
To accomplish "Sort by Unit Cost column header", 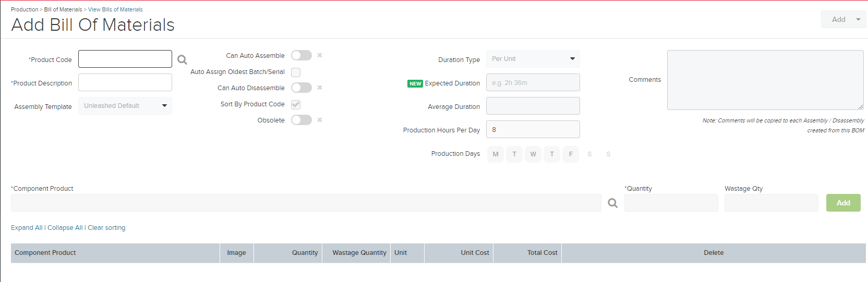I will click(x=475, y=253).
